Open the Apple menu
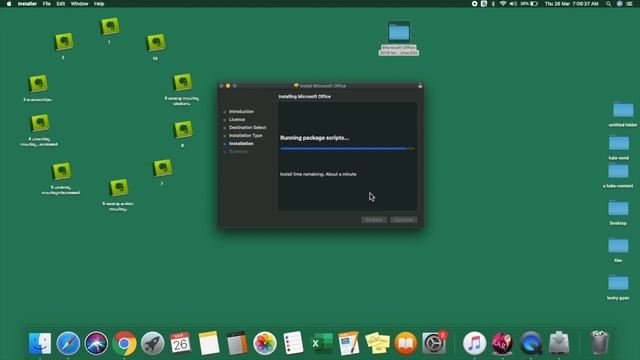This screenshot has width=640, height=360. [x=9, y=4]
